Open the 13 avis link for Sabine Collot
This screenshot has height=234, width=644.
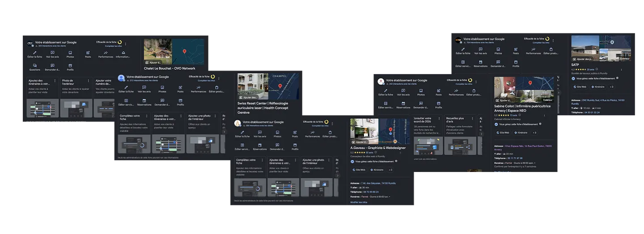click(513, 115)
